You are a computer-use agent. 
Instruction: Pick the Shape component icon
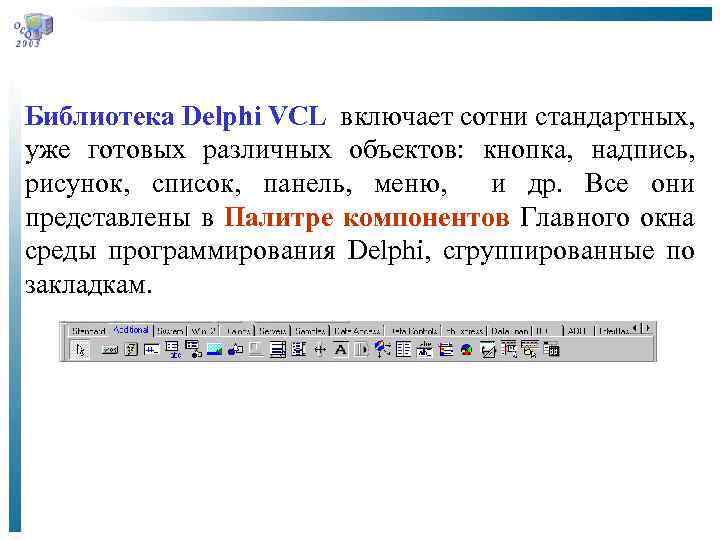(236, 350)
